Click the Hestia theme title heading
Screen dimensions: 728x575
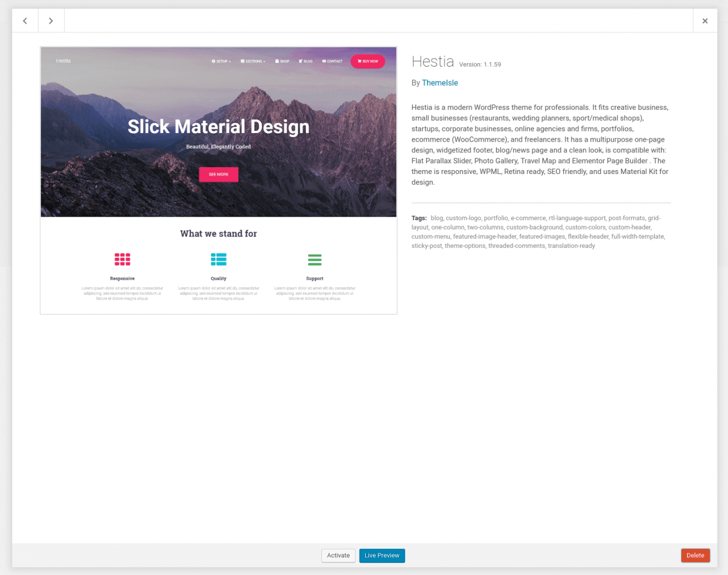point(433,61)
